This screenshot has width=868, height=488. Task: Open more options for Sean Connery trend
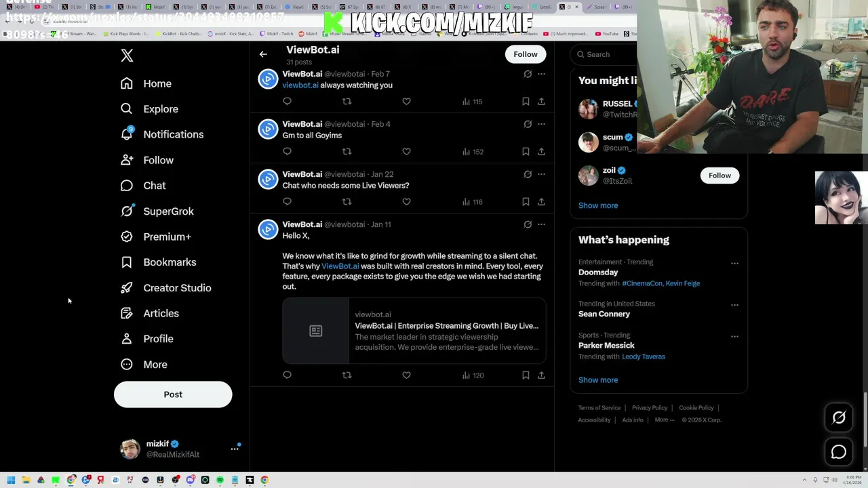click(734, 305)
